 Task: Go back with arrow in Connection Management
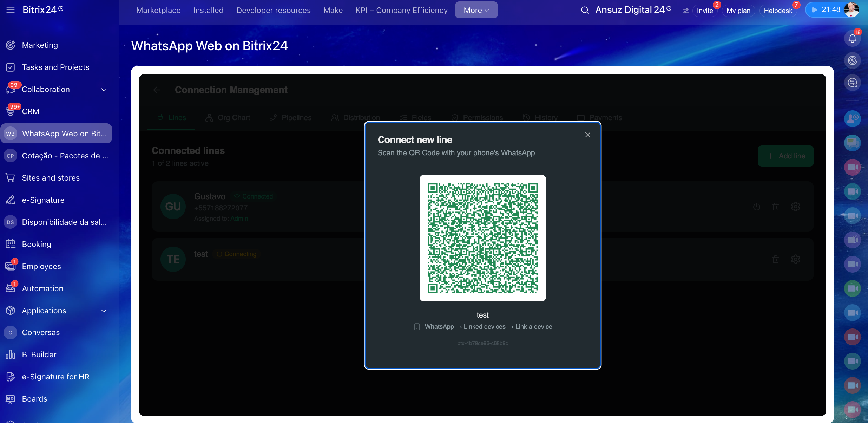coord(157,90)
